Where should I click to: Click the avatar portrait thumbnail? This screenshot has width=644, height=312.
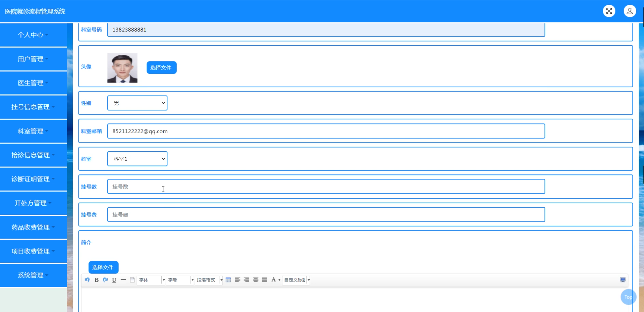[122, 68]
